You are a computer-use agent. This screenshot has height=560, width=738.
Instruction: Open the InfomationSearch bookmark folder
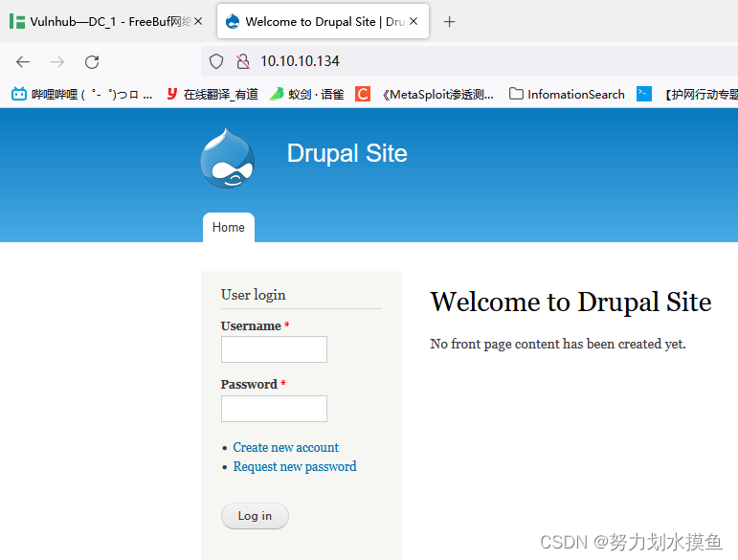(567, 94)
